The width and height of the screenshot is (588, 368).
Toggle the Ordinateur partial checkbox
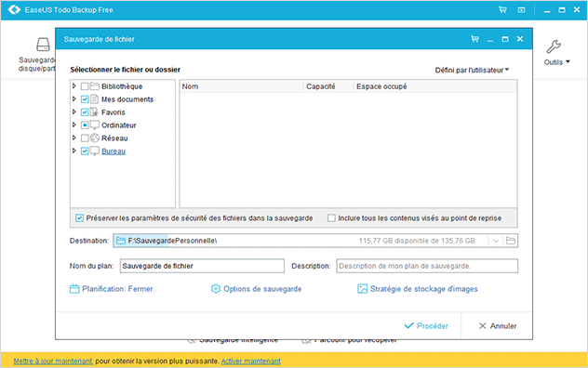(85, 125)
